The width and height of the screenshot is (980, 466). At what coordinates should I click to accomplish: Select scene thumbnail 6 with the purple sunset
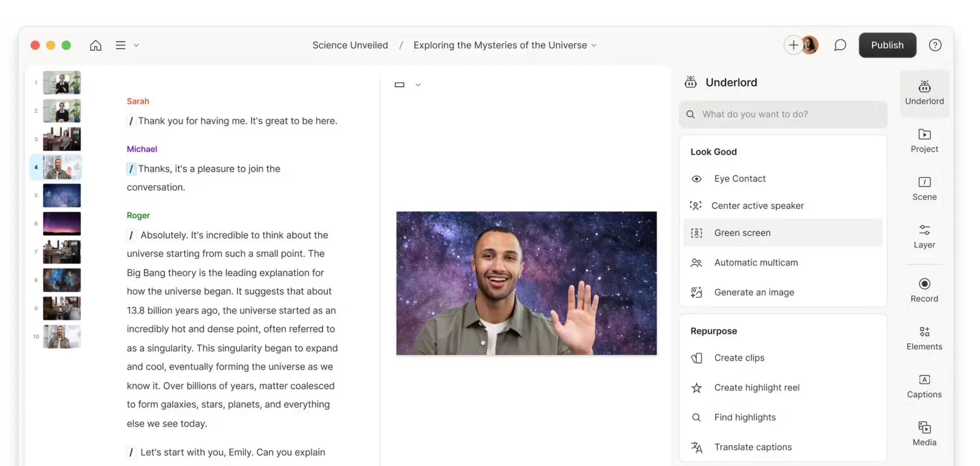pyautogui.click(x=62, y=224)
